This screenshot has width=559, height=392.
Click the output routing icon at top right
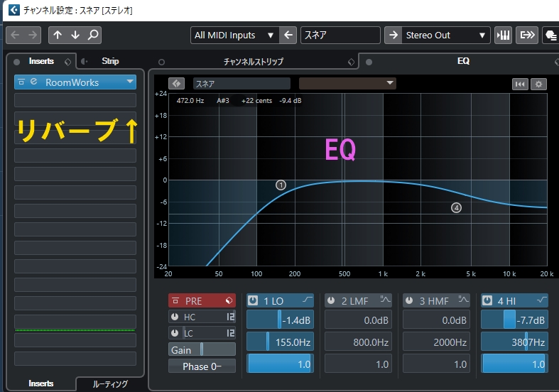click(527, 35)
